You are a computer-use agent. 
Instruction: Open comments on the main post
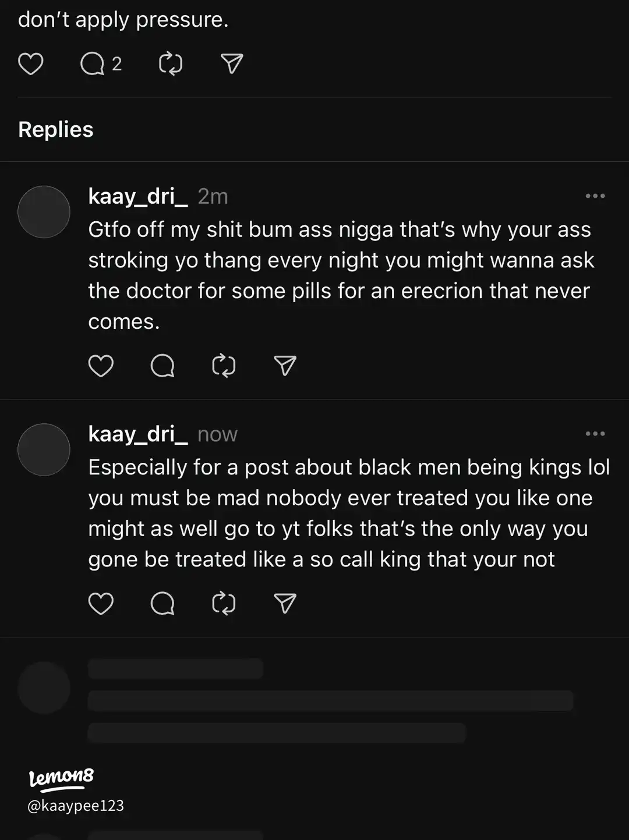coord(93,63)
